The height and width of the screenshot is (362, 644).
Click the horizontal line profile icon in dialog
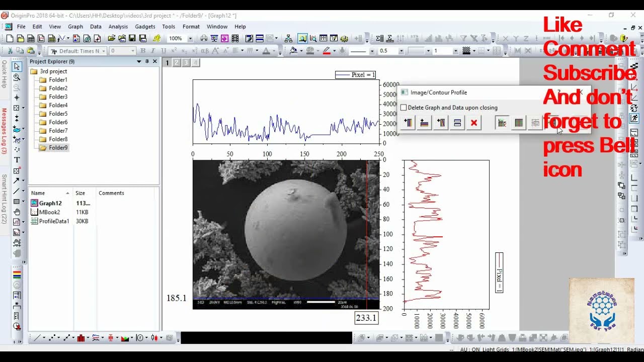(425, 123)
